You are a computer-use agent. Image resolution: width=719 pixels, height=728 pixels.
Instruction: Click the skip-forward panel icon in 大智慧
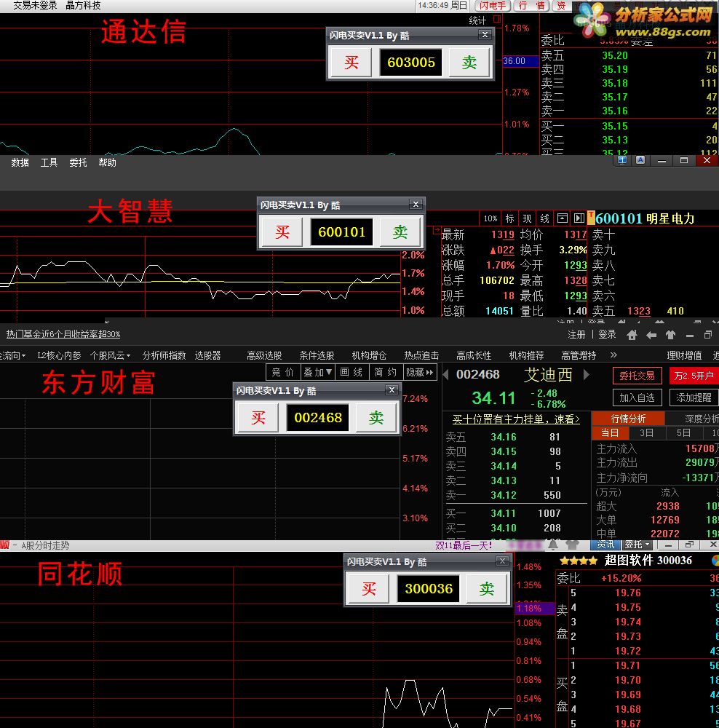pyautogui.click(x=579, y=218)
